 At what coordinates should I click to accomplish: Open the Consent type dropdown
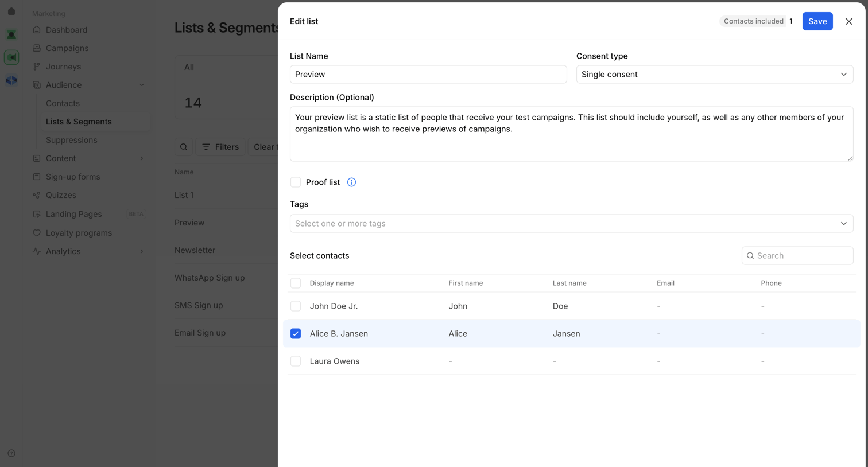click(715, 75)
